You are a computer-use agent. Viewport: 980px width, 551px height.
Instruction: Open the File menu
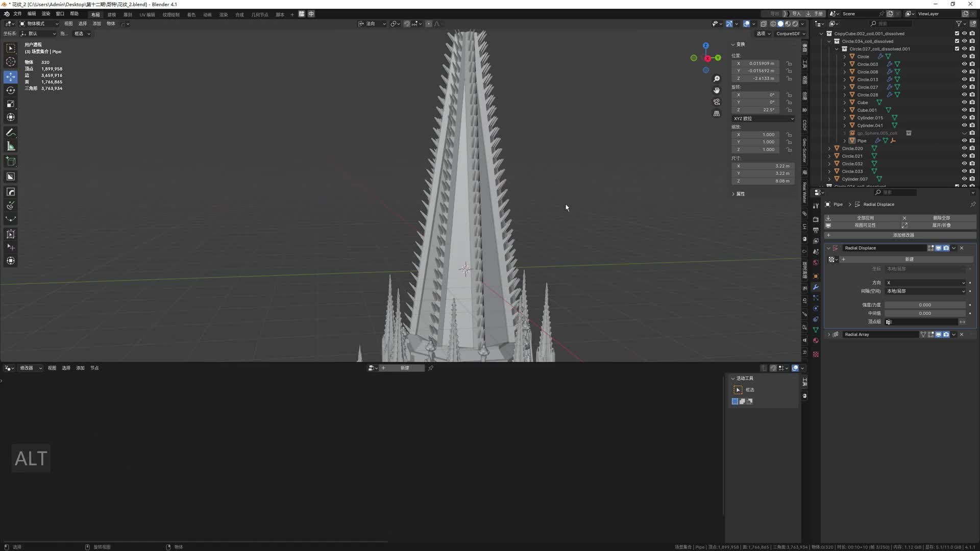click(17, 14)
